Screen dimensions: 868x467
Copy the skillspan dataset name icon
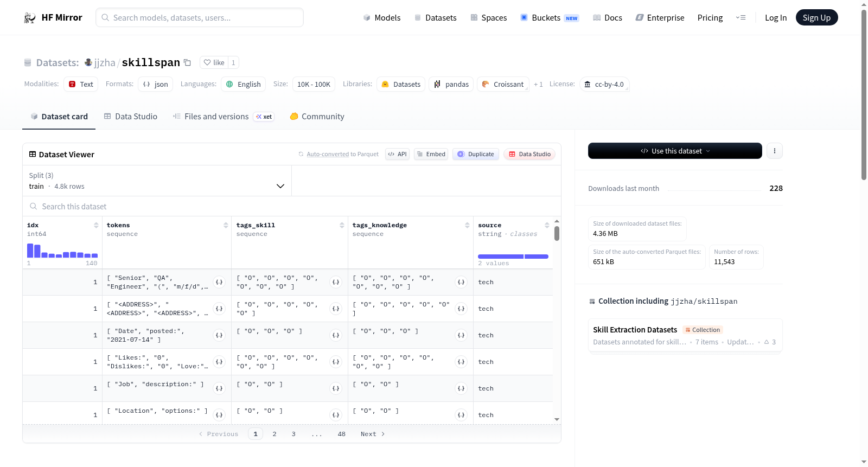[187, 62]
